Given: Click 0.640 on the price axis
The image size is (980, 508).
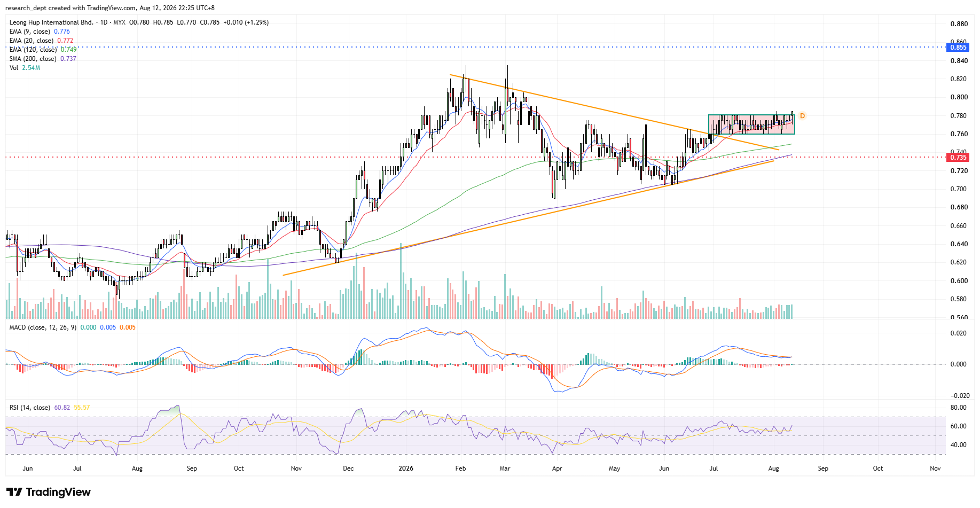Looking at the screenshot, I should (959, 244).
